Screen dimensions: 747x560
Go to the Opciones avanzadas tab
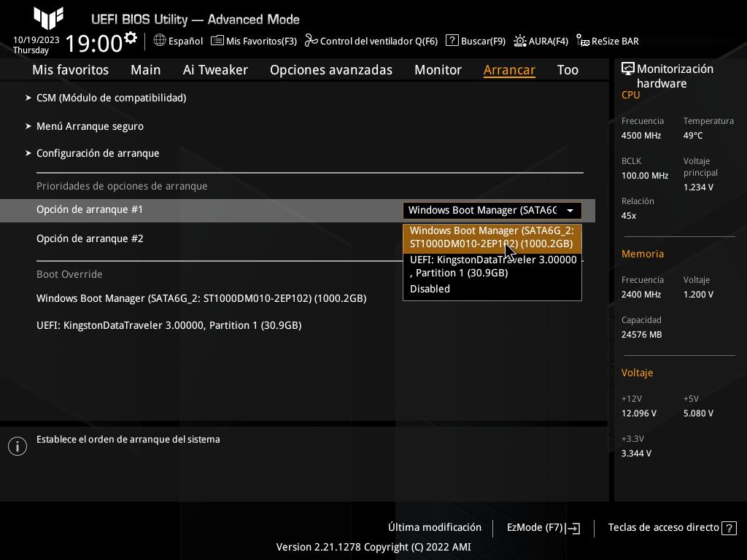pos(330,70)
